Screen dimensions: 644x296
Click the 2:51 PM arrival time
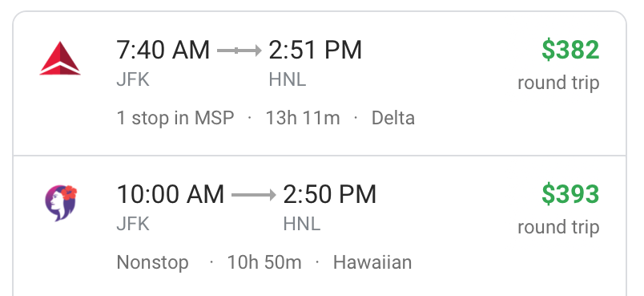(x=316, y=51)
